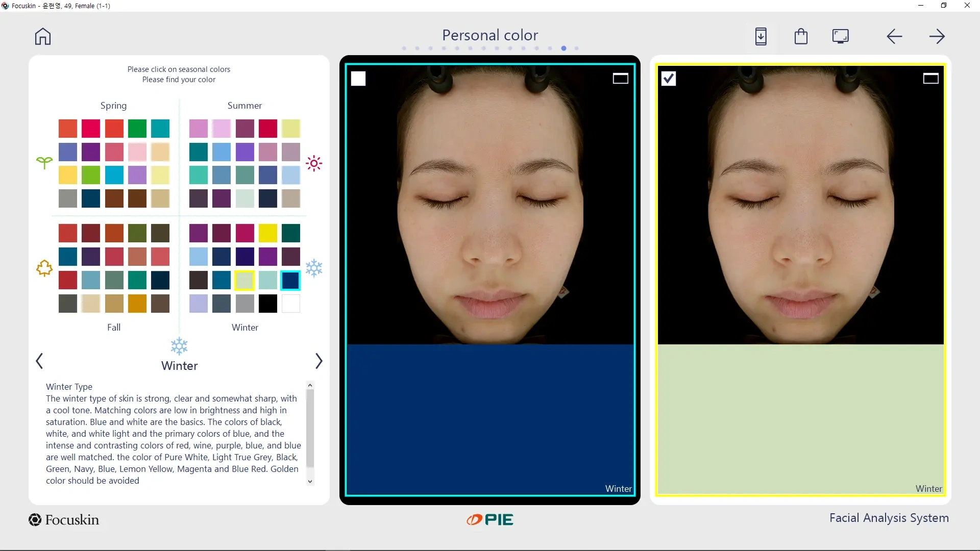Screen dimensions: 980x551
Task: Select the Winter snowflake icon
Action: (x=314, y=267)
